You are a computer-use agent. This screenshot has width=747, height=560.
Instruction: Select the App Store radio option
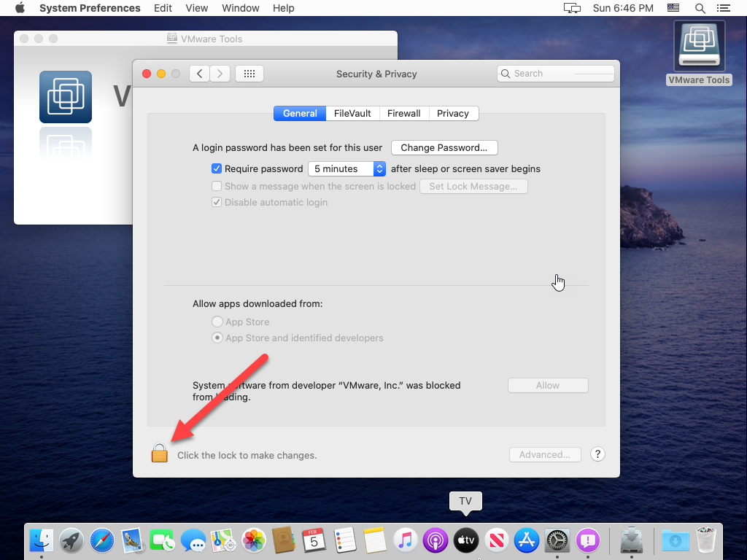pyautogui.click(x=217, y=322)
